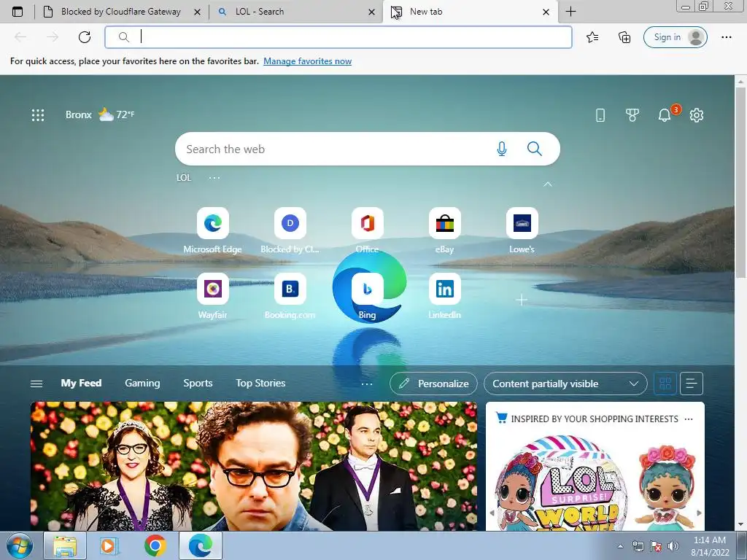Follow the Manage favorites now link
The image size is (747, 560).
click(307, 61)
